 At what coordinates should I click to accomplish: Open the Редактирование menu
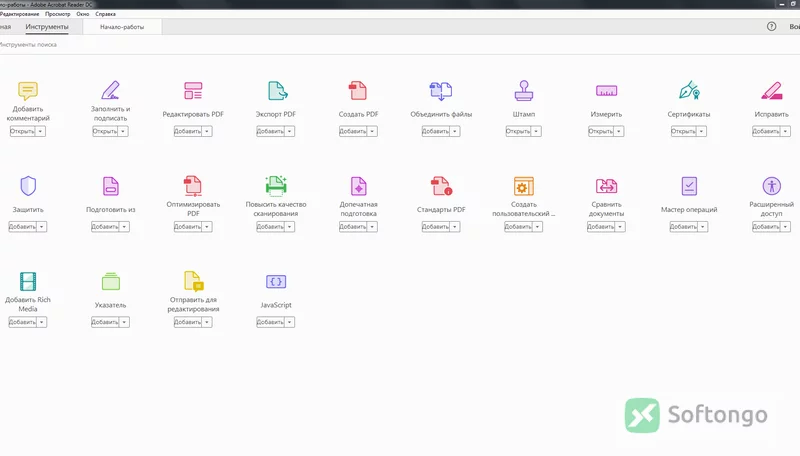pos(19,14)
